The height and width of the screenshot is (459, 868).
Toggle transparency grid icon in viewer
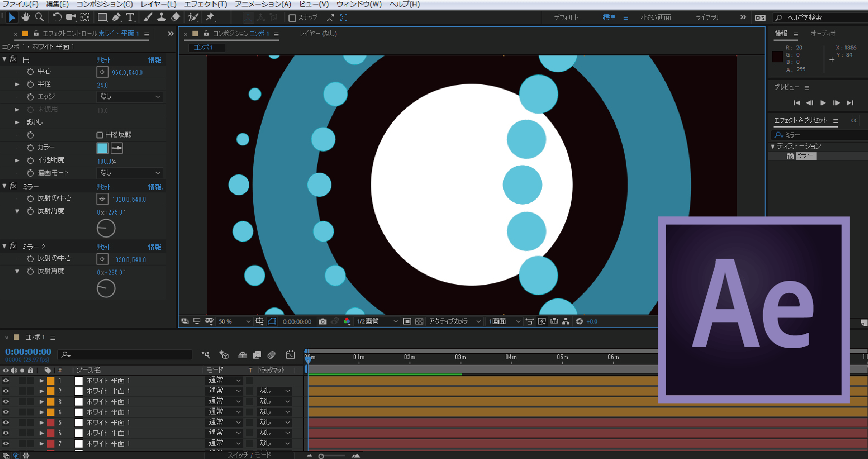pos(419,321)
